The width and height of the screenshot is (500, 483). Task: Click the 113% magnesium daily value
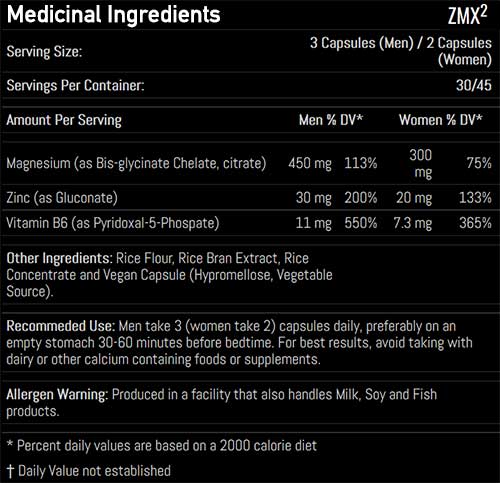(x=361, y=163)
